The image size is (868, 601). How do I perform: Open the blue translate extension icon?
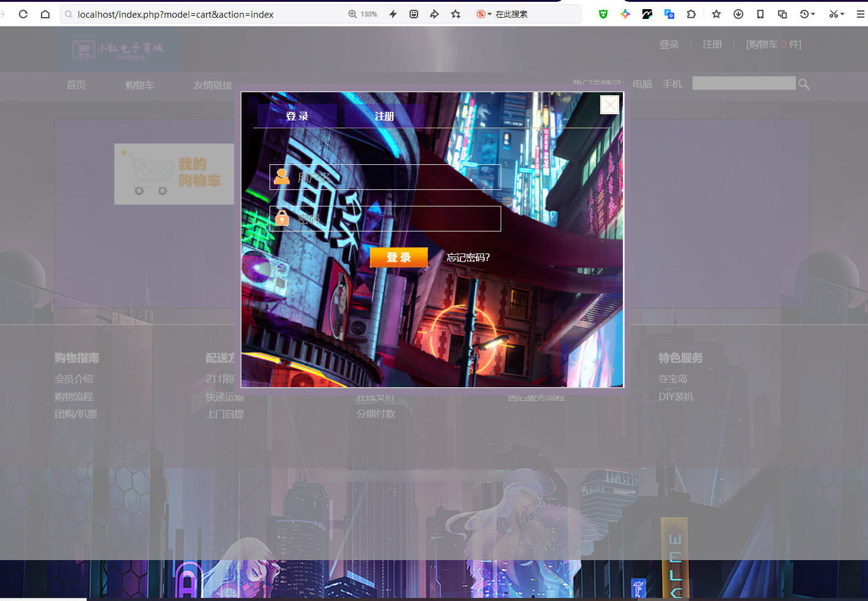coord(669,14)
